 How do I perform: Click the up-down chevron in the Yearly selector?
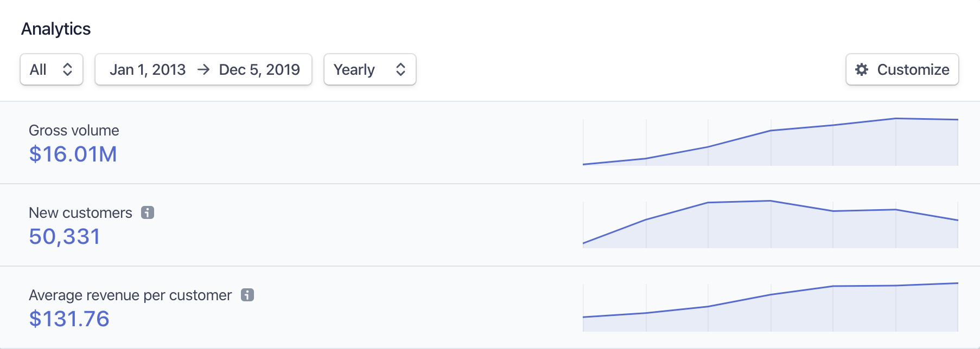[x=400, y=69]
